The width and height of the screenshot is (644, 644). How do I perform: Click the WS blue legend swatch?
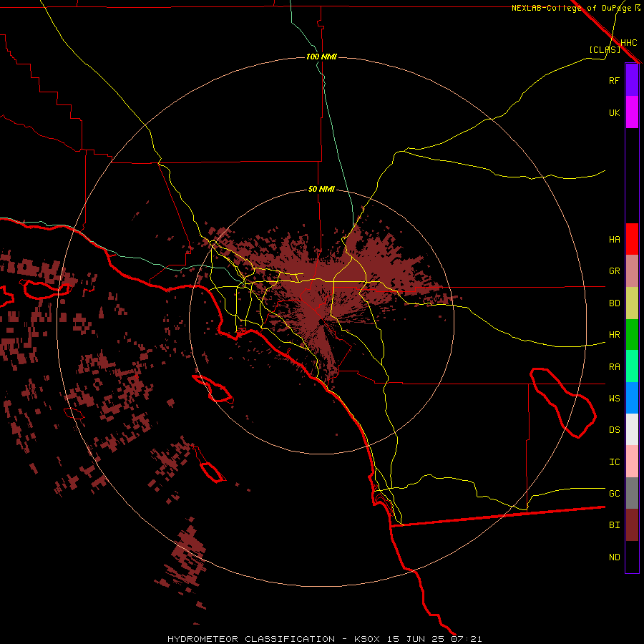point(632,398)
